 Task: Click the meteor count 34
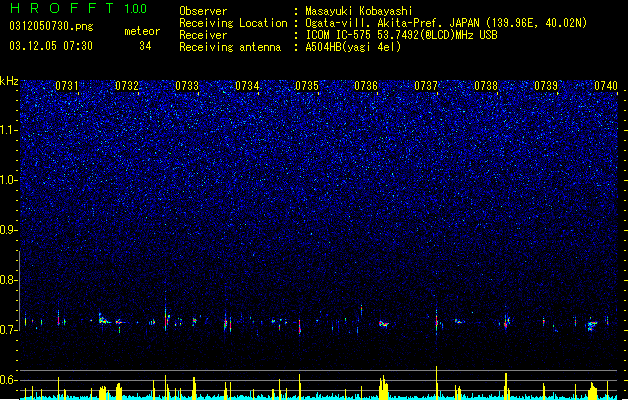pyautogui.click(x=145, y=46)
